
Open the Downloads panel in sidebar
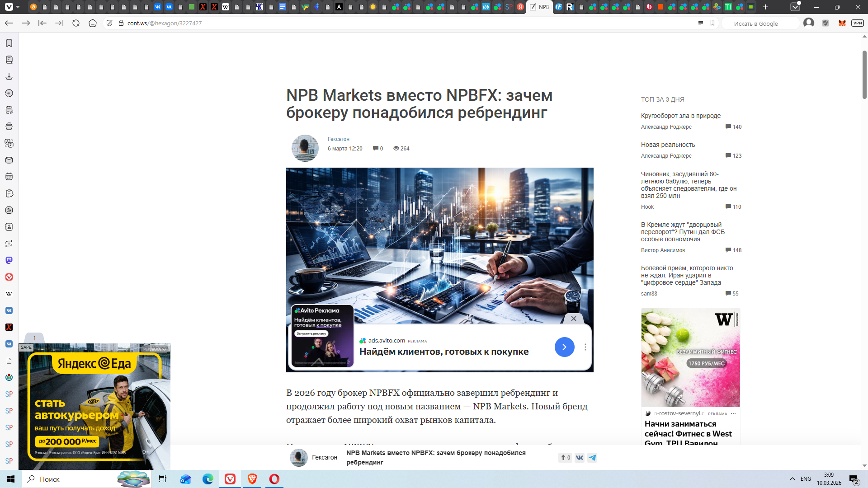point(9,76)
